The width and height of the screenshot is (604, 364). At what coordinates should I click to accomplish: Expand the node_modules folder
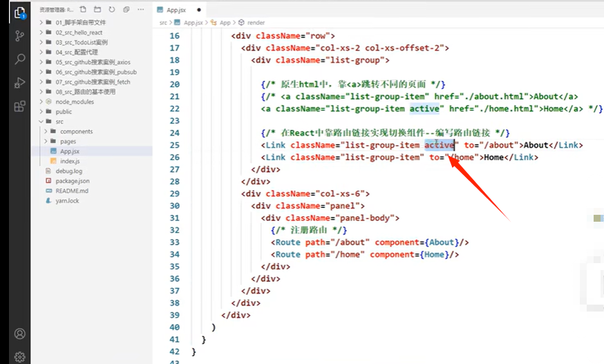coord(75,102)
